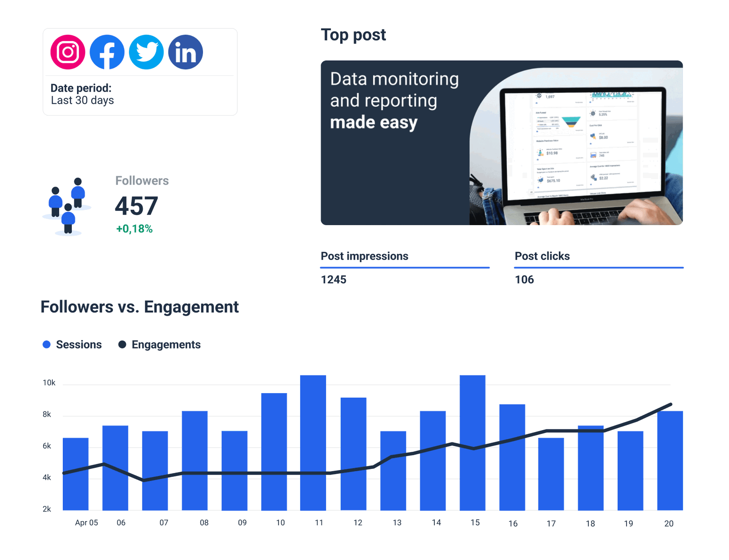The image size is (729, 560).
Task: Click the 1245 impressions value
Action: pos(334,279)
